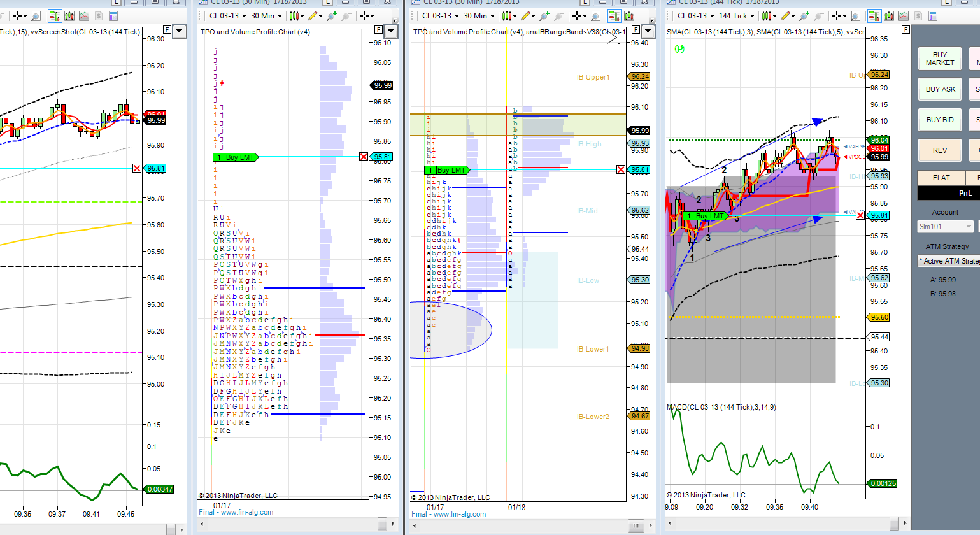Toggle F button in SMA 144 Tick chart

tap(905, 29)
